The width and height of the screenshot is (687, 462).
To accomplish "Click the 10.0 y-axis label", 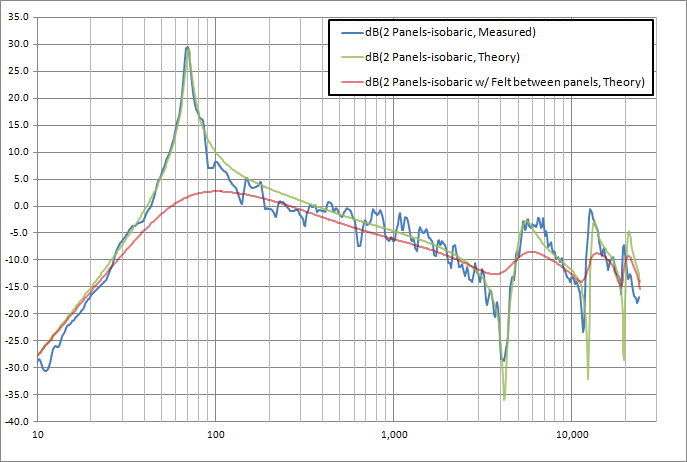I will click(x=18, y=152).
